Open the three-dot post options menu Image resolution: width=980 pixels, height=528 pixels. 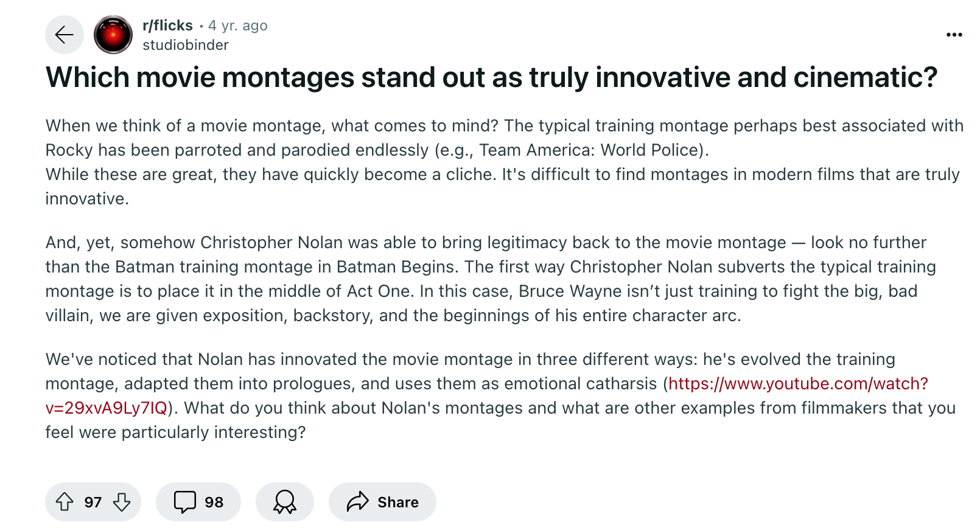954,35
